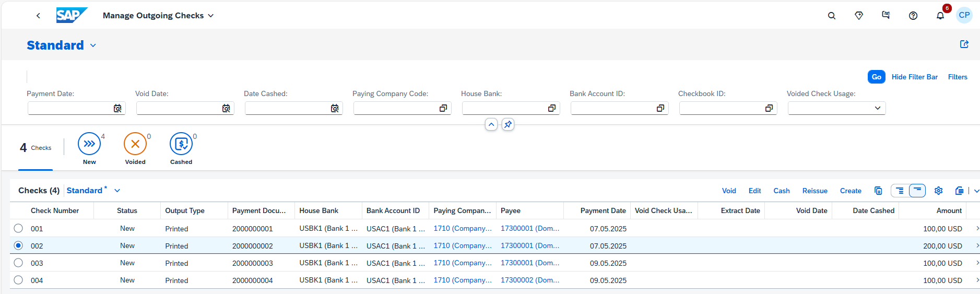Open the table Standard view dropdown
This screenshot has height=294, width=980.
(x=117, y=191)
